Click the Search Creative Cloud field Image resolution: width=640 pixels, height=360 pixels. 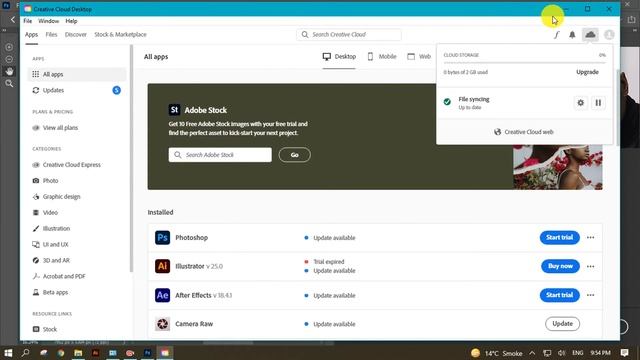pos(349,35)
